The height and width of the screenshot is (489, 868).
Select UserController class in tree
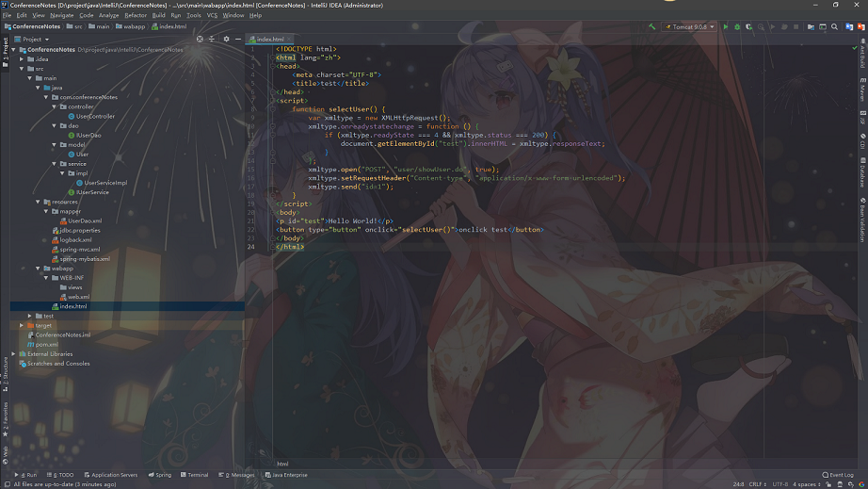click(95, 116)
